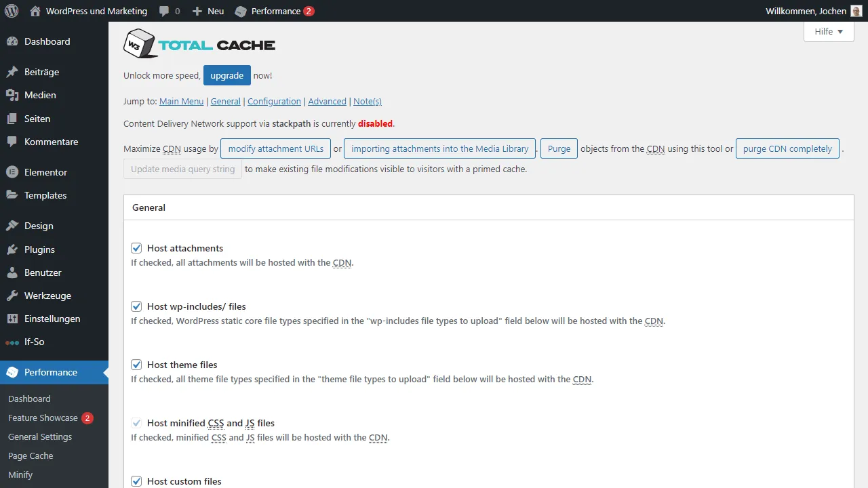Open Willkommen, Jochen account menu
Screen dimensions: 868x488
click(814, 11)
